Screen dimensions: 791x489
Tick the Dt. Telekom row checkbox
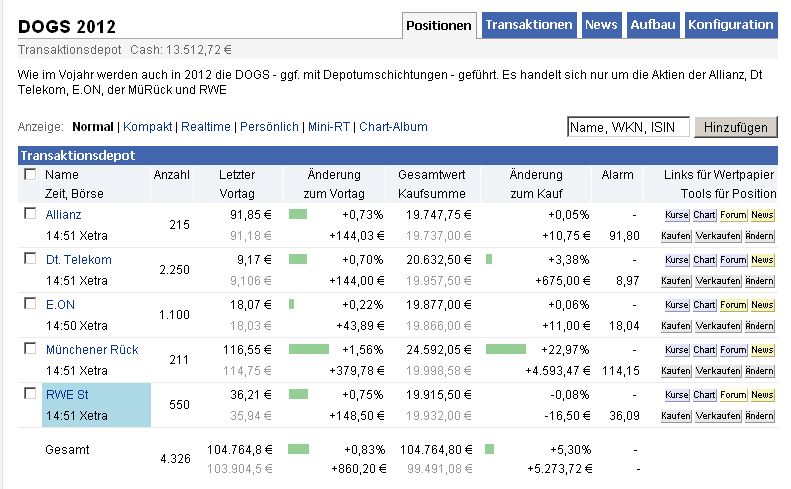point(30,259)
